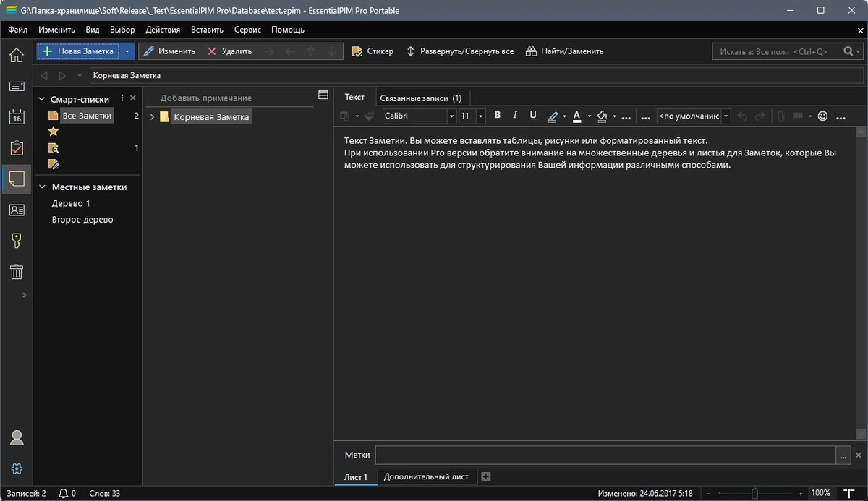Open the insert table grid icon
Screen dimensions: 868x501
799,116
